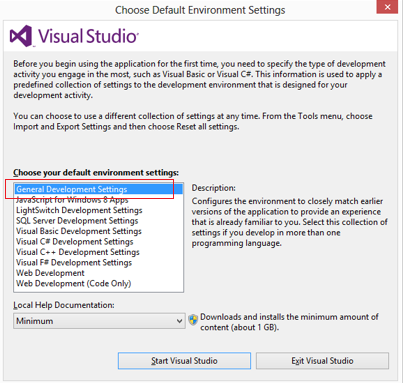Image resolution: width=403 pixels, height=383 pixels.
Task: Choose Visual C# Development Settings
Action: (x=99, y=242)
